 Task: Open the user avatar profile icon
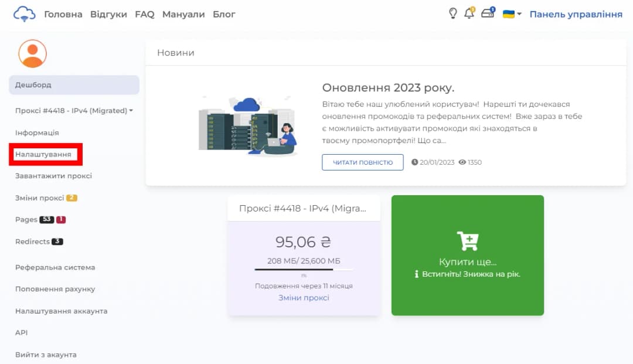coord(32,53)
